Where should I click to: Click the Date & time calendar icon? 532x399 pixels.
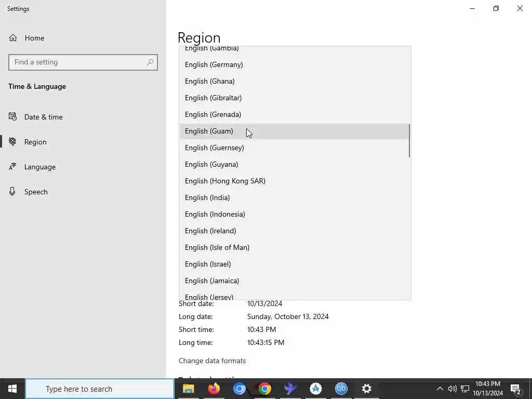[x=12, y=117]
